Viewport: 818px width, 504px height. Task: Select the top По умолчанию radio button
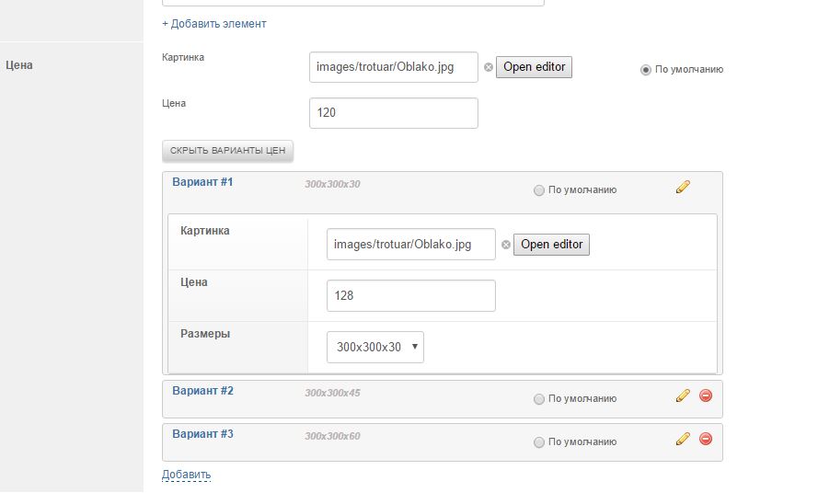coord(646,69)
